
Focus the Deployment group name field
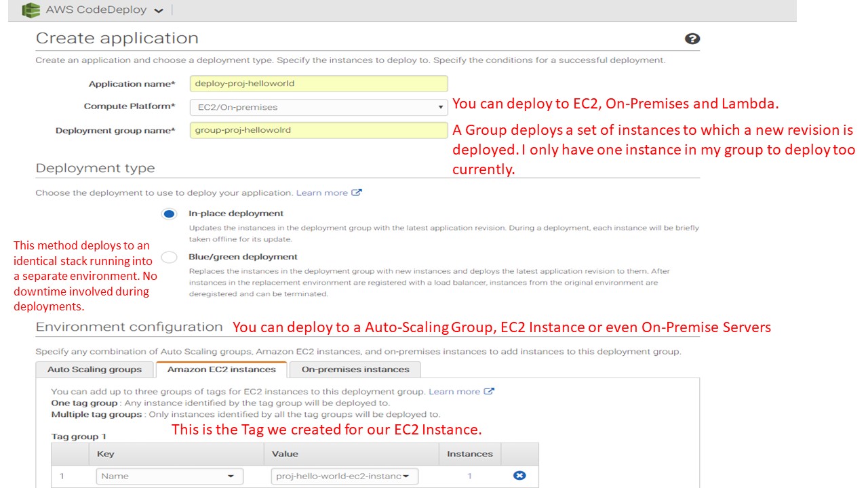(319, 130)
